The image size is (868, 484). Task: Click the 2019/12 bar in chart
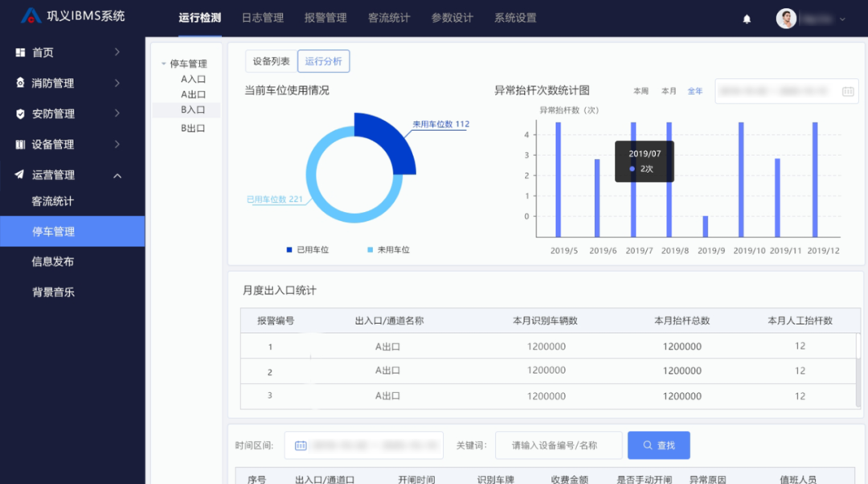point(815,179)
